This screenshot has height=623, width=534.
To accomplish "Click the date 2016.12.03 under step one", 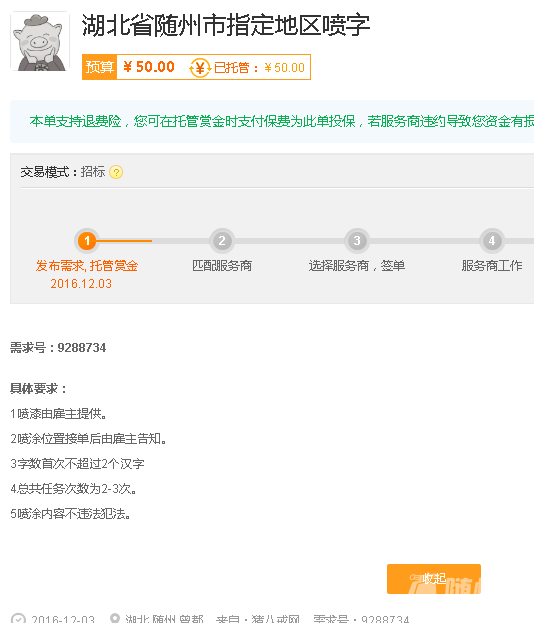I will click(81, 284).
